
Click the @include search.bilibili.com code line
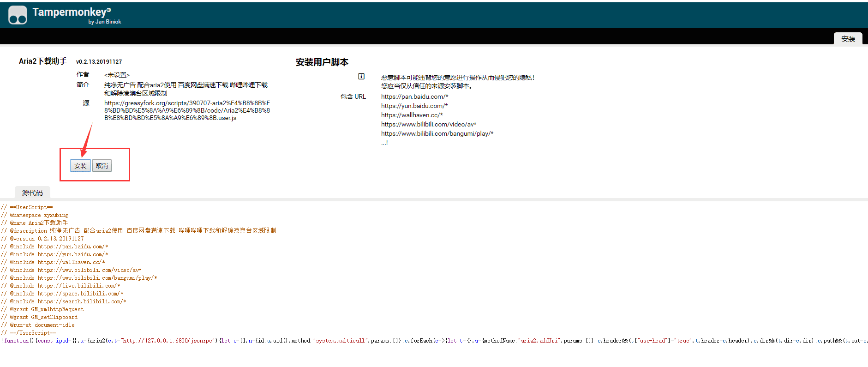(x=64, y=301)
